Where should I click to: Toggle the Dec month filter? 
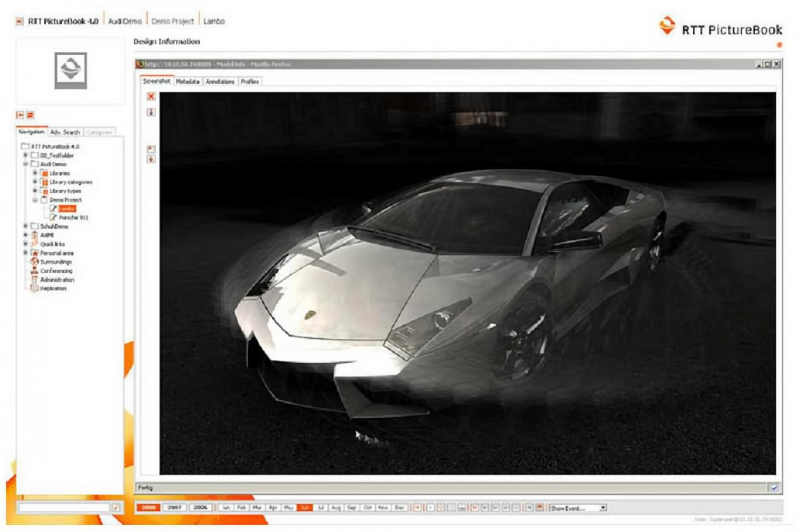(400, 508)
